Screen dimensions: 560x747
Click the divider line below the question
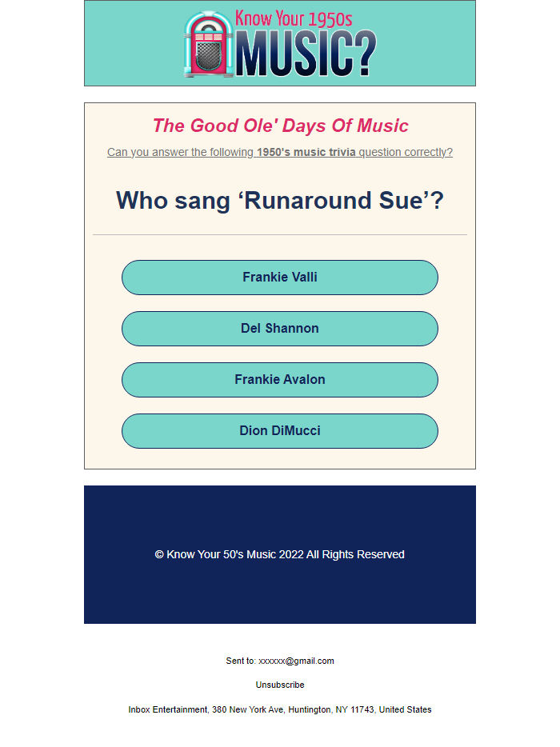280,235
